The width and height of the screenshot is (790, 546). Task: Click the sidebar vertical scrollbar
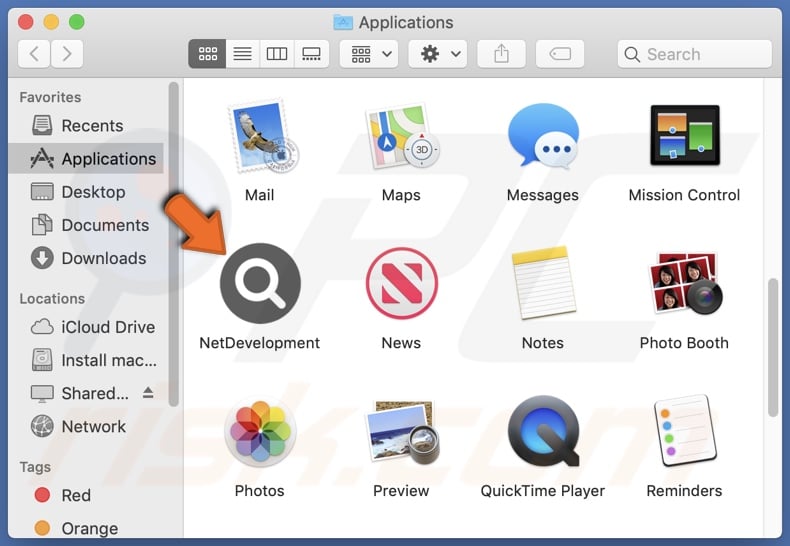click(174, 244)
